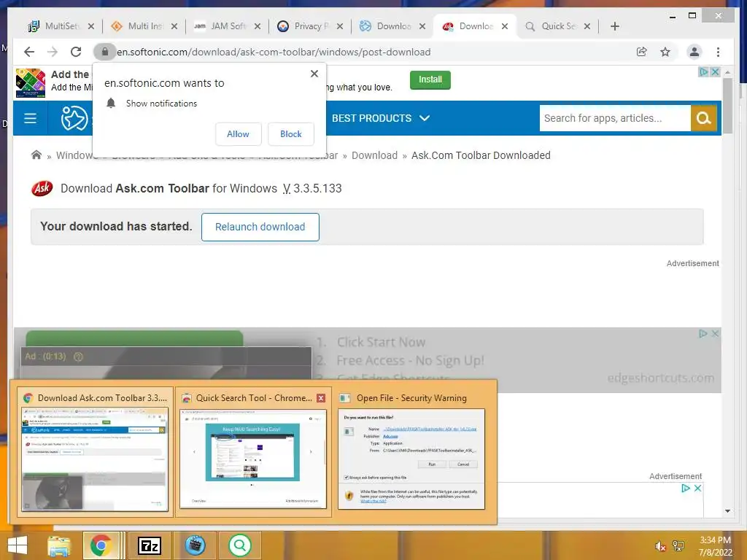Click the page scrollbar down arrow

coord(727,511)
